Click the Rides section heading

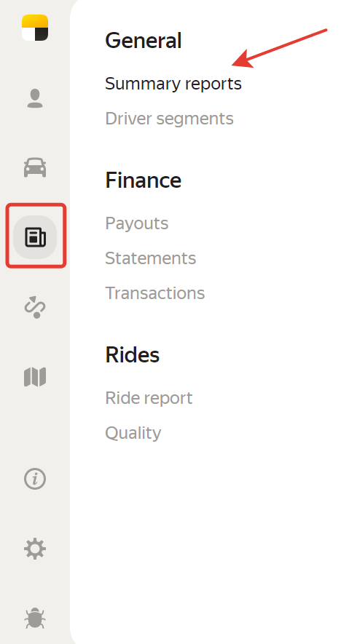pos(132,354)
